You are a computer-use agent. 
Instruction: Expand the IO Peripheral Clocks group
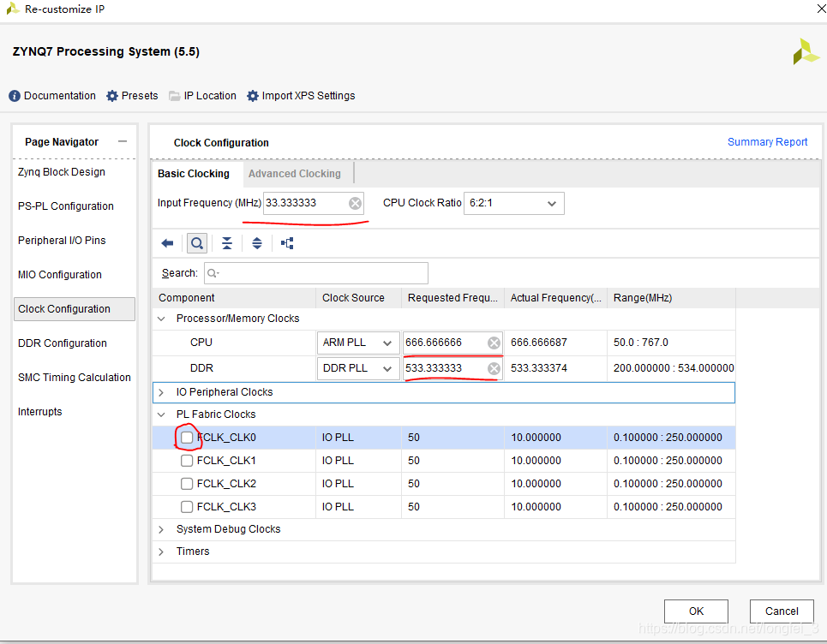[x=161, y=392]
